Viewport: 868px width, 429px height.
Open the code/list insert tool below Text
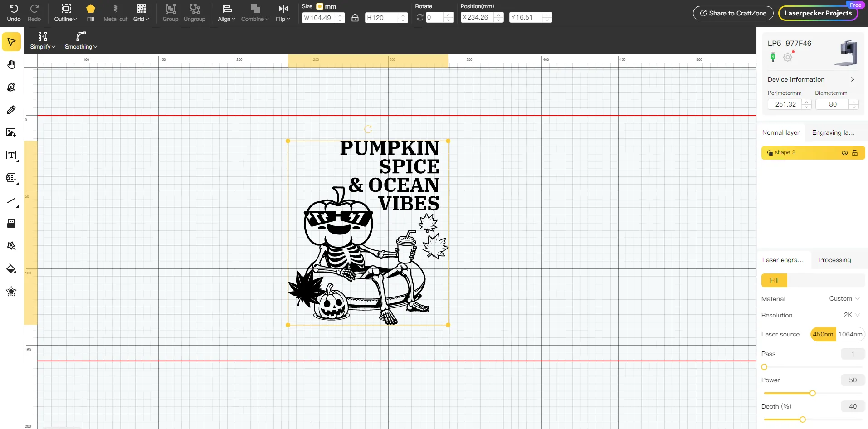coord(11,178)
